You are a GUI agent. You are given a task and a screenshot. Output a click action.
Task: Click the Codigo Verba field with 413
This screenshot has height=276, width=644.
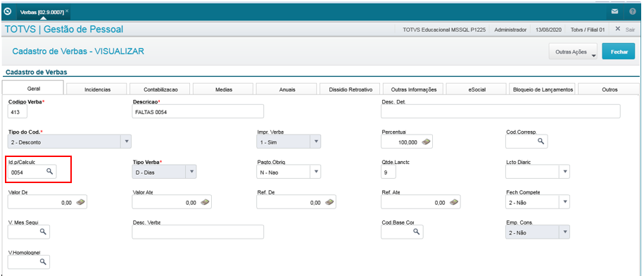pos(18,111)
